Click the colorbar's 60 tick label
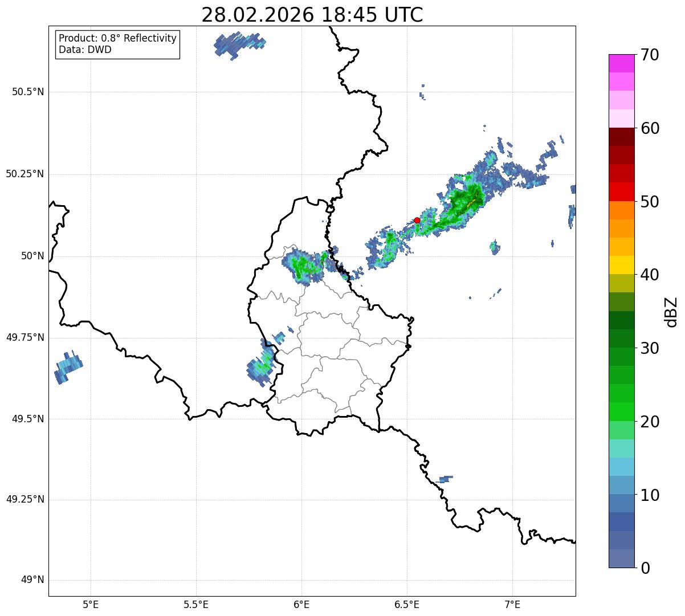This screenshot has height=616, width=685. 650,128
